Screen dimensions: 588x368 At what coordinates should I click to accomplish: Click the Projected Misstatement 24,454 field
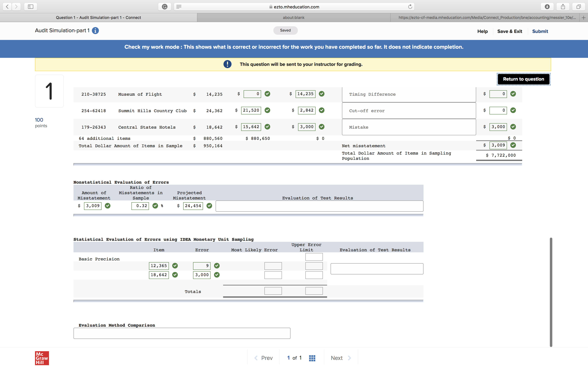point(193,206)
